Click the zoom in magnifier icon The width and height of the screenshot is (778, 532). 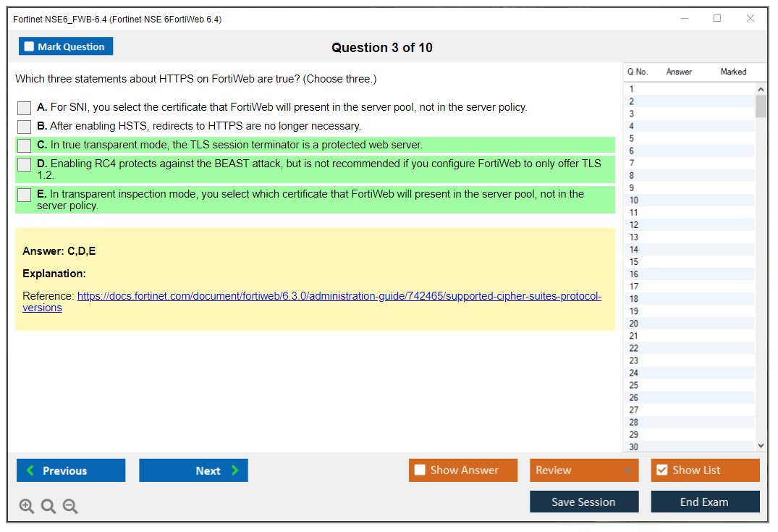[27, 507]
